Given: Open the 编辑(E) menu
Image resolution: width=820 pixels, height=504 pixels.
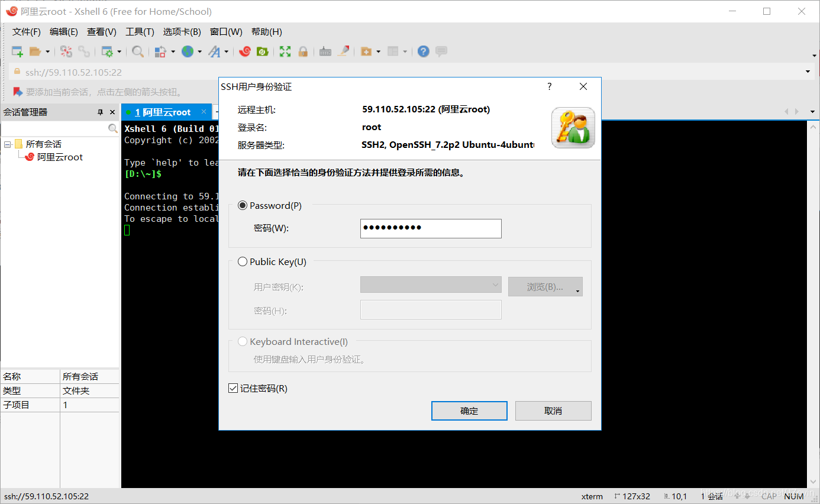Looking at the screenshot, I should point(63,32).
